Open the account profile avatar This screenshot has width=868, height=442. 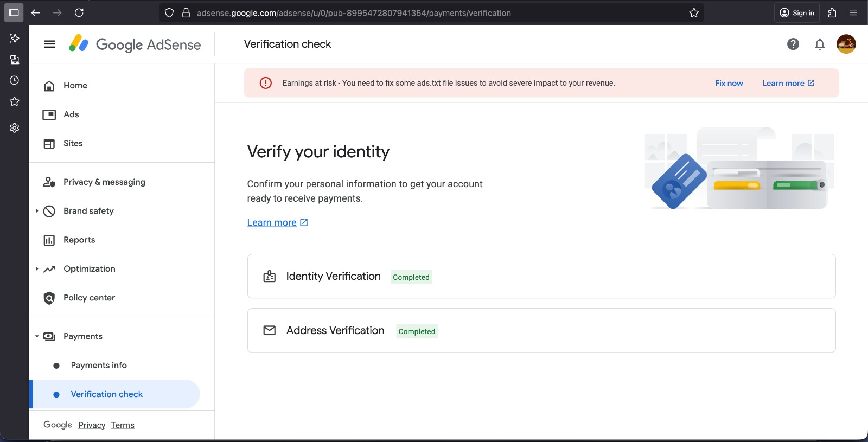pos(846,44)
